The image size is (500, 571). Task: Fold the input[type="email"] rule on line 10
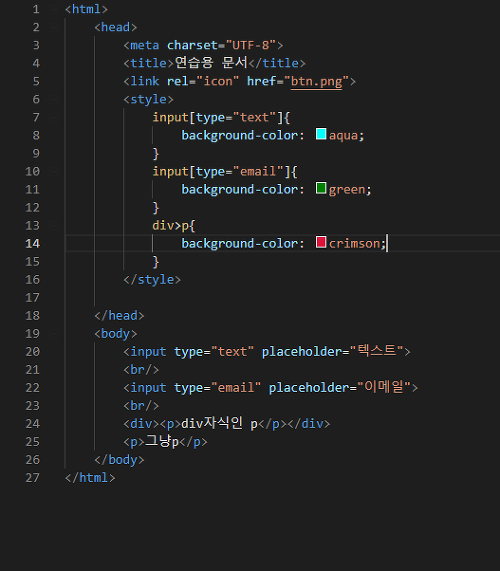[x=54, y=171]
